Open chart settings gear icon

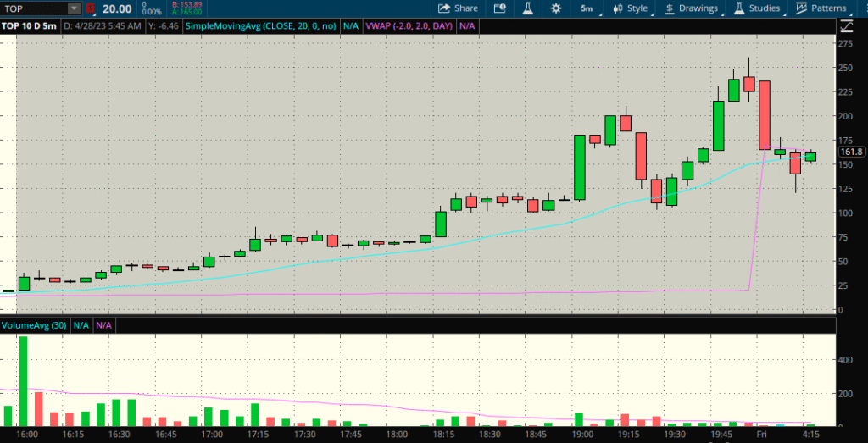point(556,8)
